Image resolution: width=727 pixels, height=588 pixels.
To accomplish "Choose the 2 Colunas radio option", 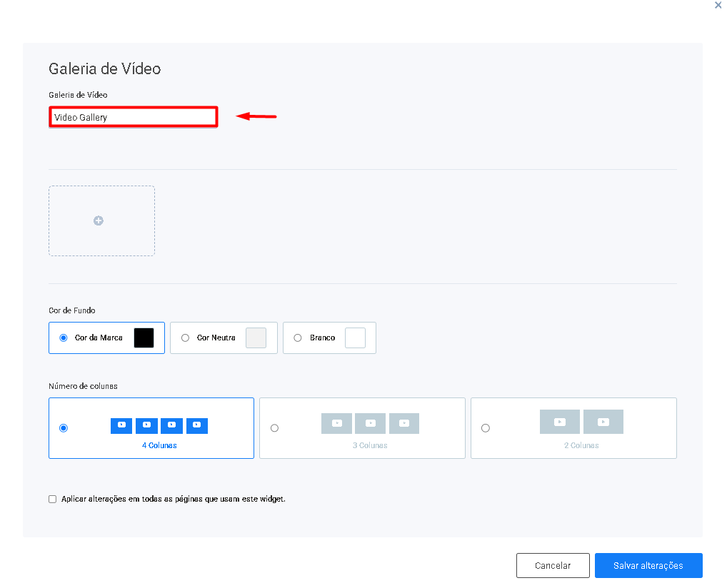I will coord(486,427).
